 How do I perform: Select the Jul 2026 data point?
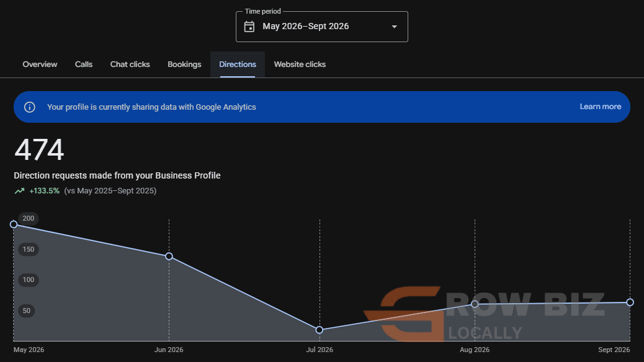click(320, 330)
